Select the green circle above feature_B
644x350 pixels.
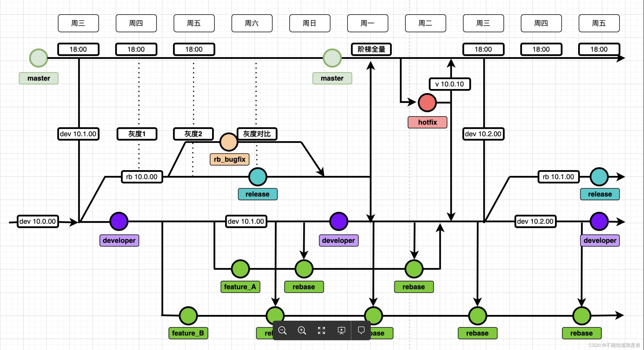tap(188, 316)
